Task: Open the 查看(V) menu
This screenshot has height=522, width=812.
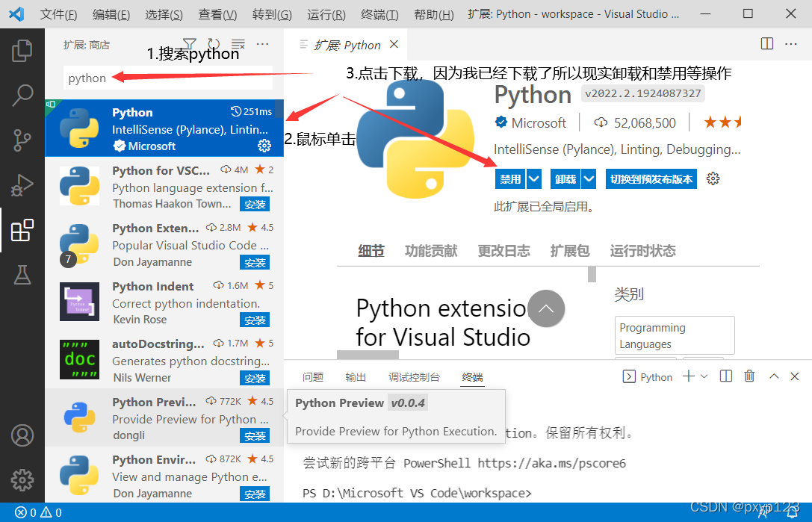Action: 217,14
